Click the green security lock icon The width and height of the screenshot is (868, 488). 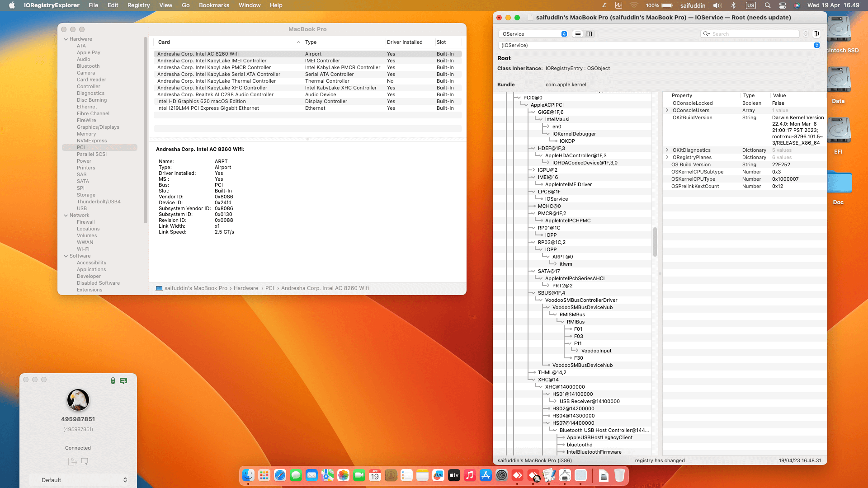point(113,381)
